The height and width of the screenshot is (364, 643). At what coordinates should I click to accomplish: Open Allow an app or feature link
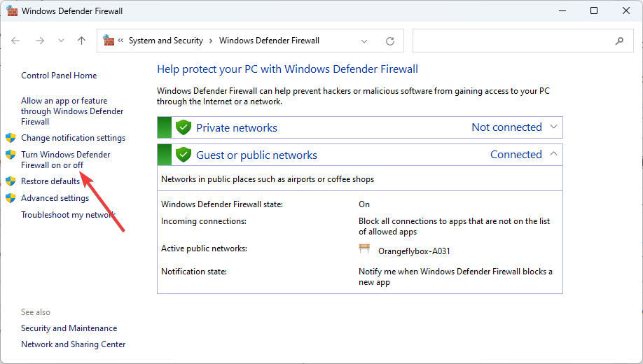[x=72, y=111]
